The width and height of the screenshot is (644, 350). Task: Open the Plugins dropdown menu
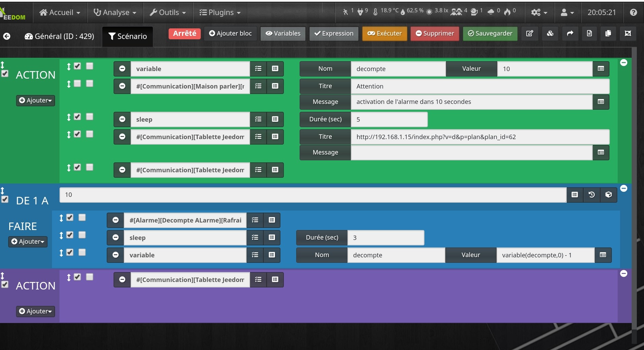(x=220, y=12)
